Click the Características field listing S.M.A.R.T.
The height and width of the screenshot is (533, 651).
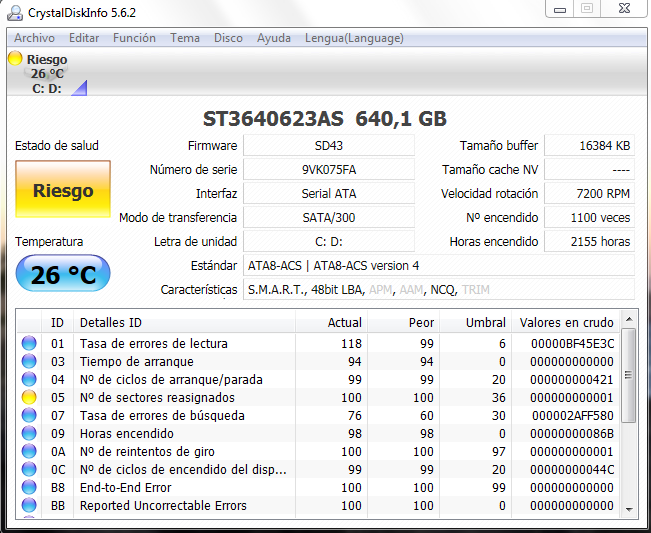click(x=439, y=289)
